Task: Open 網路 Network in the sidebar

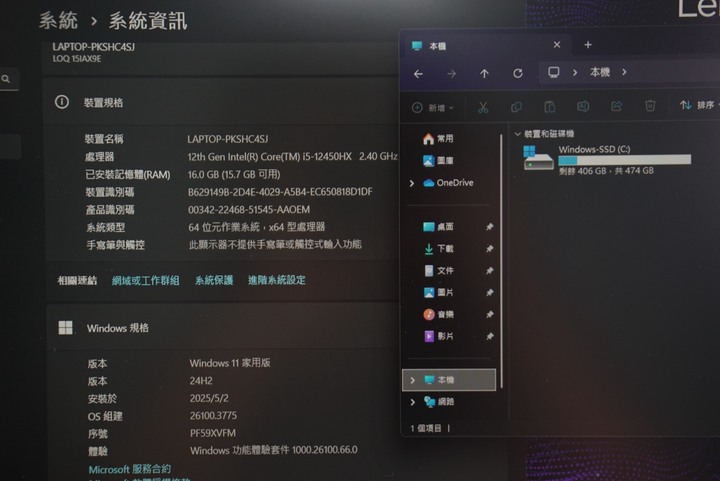Action: pyautogui.click(x=439, y=402)
